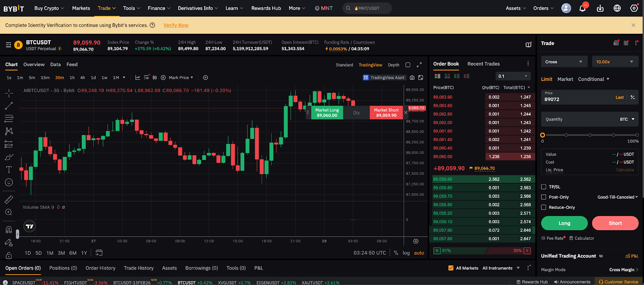
Task: Open the Fibonacci retracement tools
Action: (9, 119)
